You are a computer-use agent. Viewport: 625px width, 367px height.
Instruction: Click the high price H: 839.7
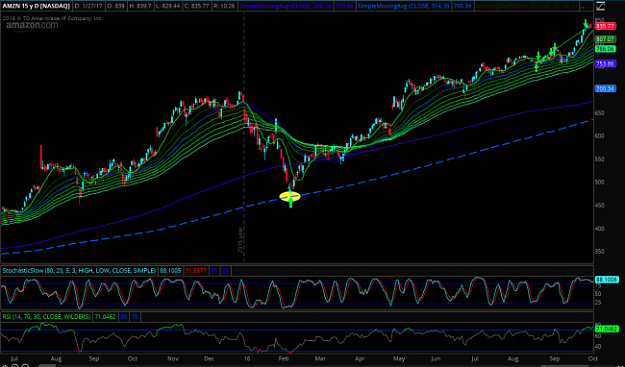[140, 6]
